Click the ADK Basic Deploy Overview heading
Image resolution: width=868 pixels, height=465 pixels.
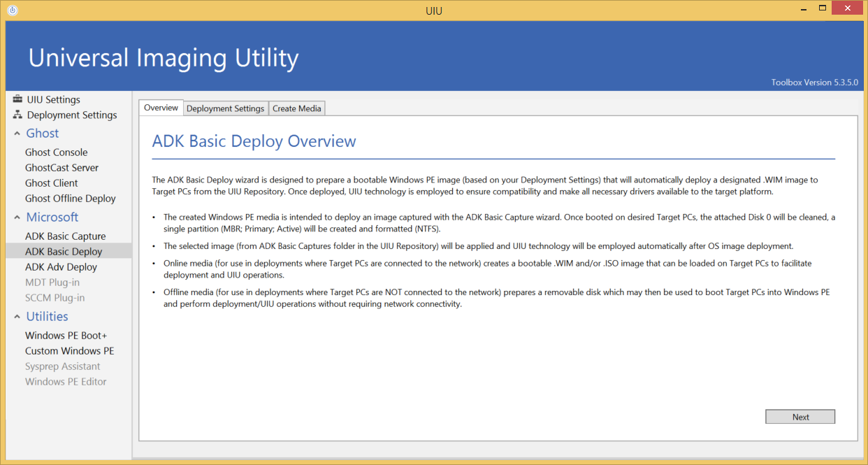tap(254, 141)
